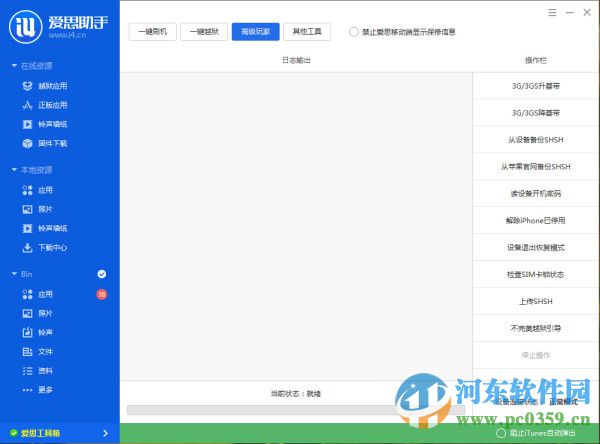Click 不完美越狱引导
The height and width of the screenshot is (444, 600).
click(x=536, y=328)
